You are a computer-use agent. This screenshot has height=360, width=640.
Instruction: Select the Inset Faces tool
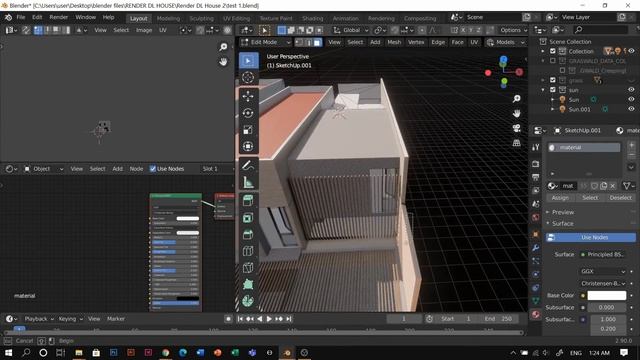tap(248, 218)
